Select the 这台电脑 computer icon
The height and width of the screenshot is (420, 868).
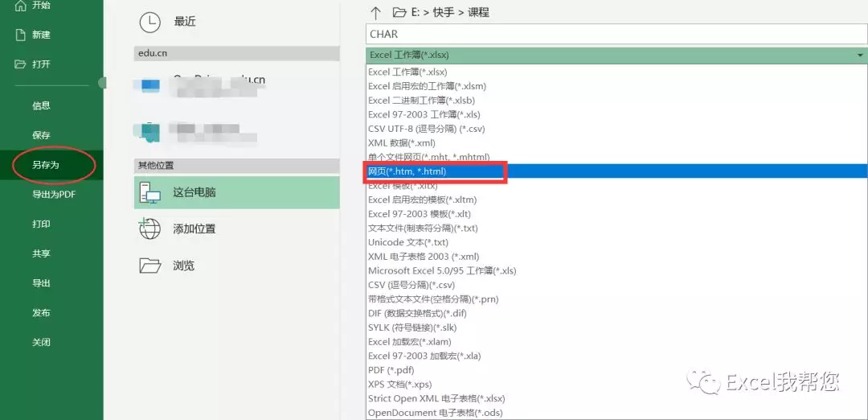(x=150, y=192)
